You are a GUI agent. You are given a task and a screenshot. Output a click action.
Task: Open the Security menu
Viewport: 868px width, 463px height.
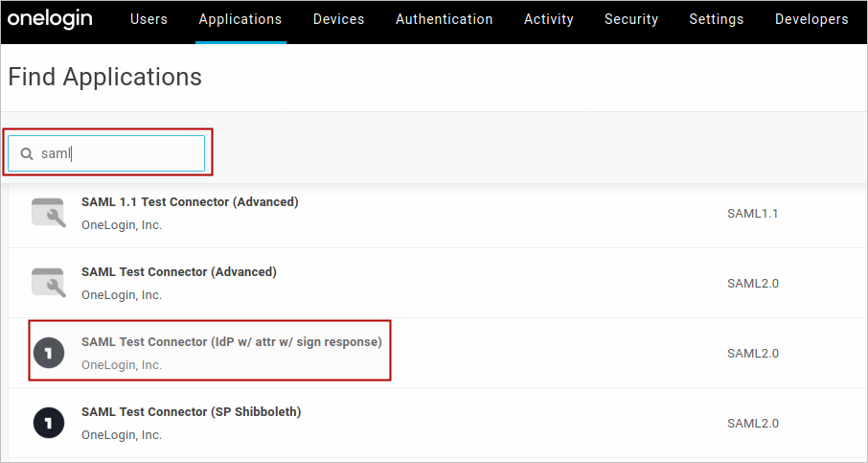(631, 19)
